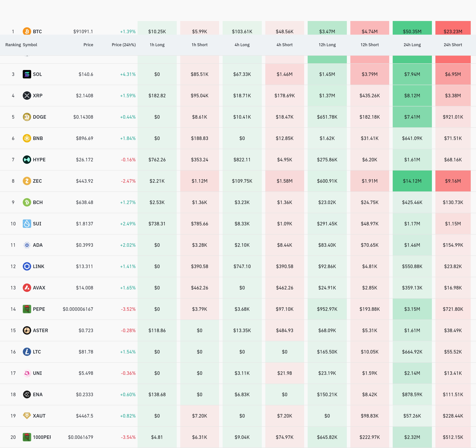Click the UNI unicorn icon
Image resolution: width=476 pixels, height=448 pixels.
tap(27, 373)
